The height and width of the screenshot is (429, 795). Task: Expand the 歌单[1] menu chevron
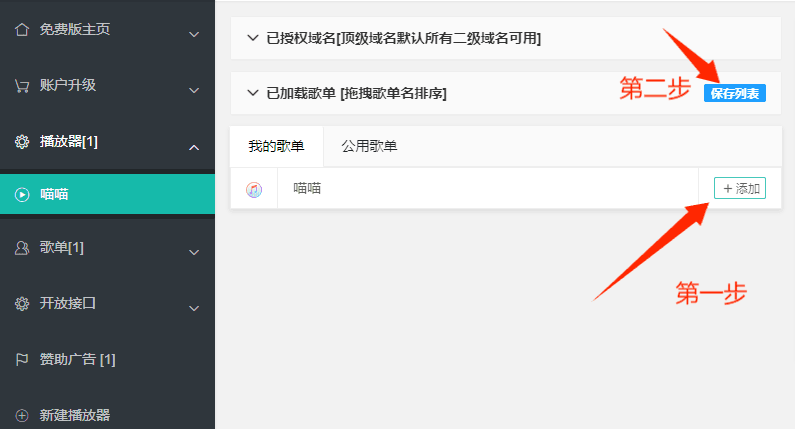(194, 252)
